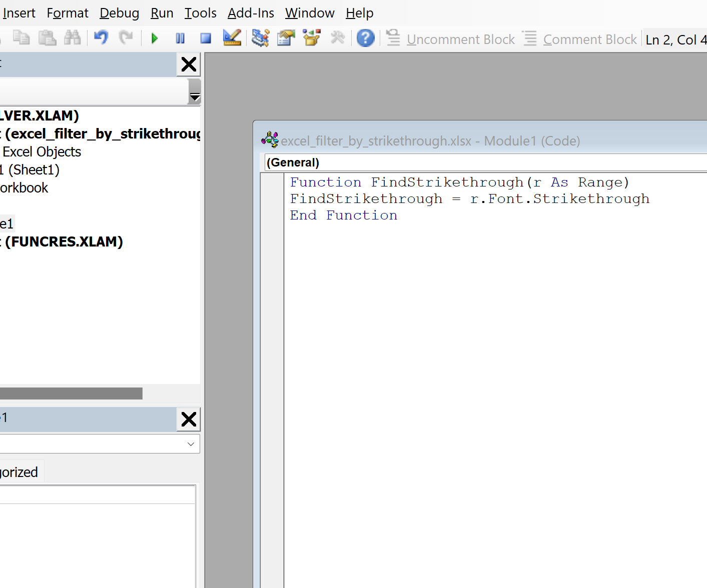Open Find using the binoculars icon
707x588 pixels.
click(x=73, y=38)
